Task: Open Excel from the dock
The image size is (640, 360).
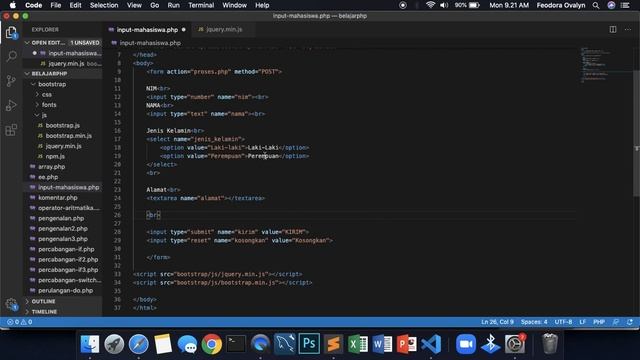Action: [x=358, y=344]
